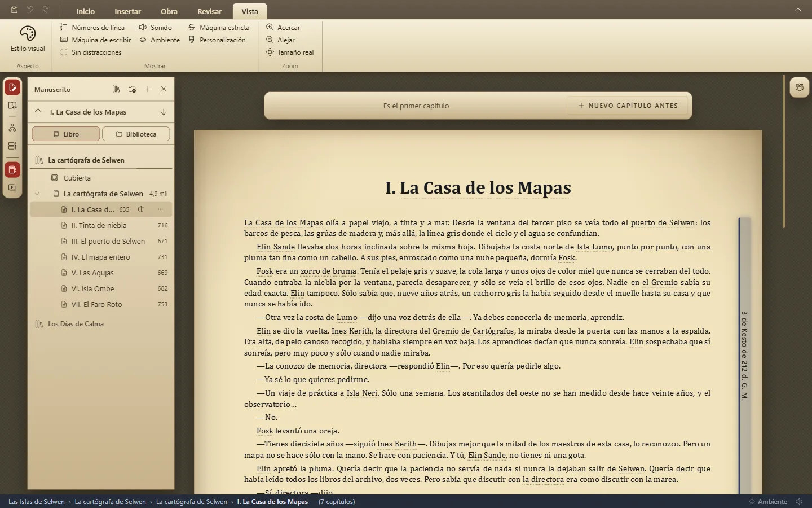Click the books icon in Manuscrito header
812x508 pixels.
click(x=116, y=89)
